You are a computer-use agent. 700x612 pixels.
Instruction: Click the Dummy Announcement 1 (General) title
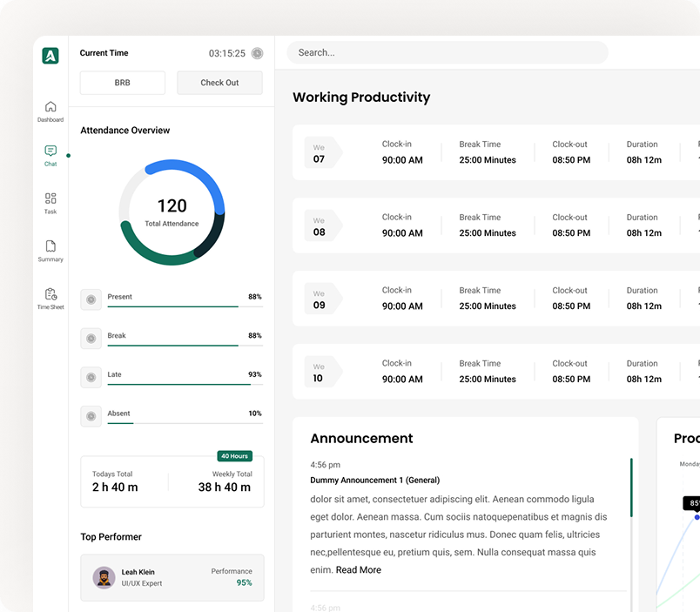(375, 481)
